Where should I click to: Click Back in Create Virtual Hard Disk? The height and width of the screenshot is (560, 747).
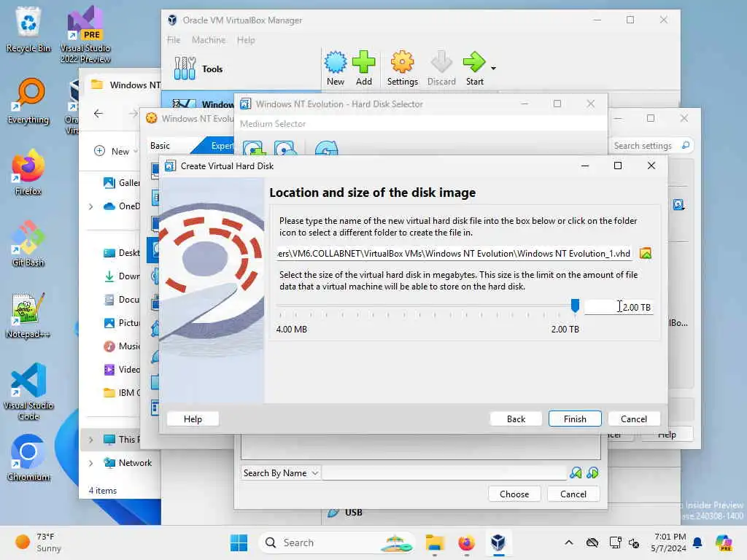516,419
